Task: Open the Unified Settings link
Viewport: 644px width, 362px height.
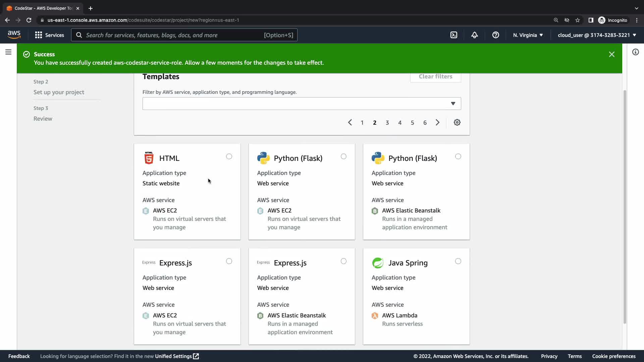Action: 177,356
